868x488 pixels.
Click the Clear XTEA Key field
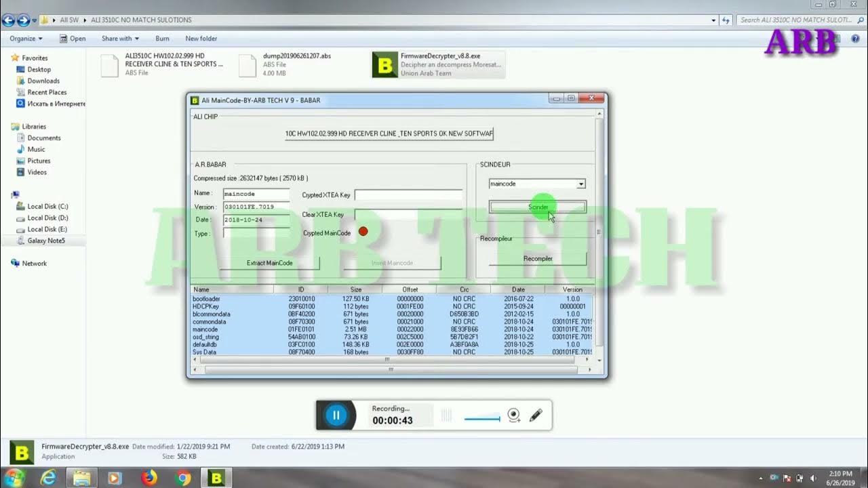[x=408, y=214]
